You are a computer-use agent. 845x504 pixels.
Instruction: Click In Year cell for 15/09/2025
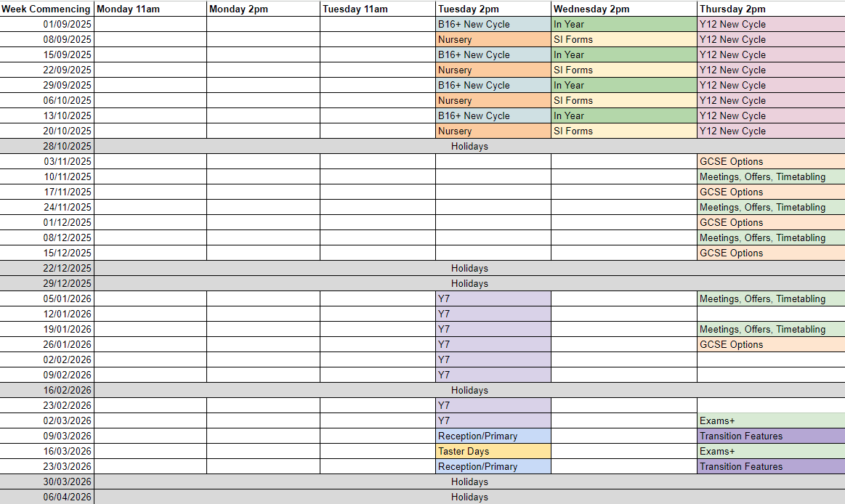[x=623, y=54]
